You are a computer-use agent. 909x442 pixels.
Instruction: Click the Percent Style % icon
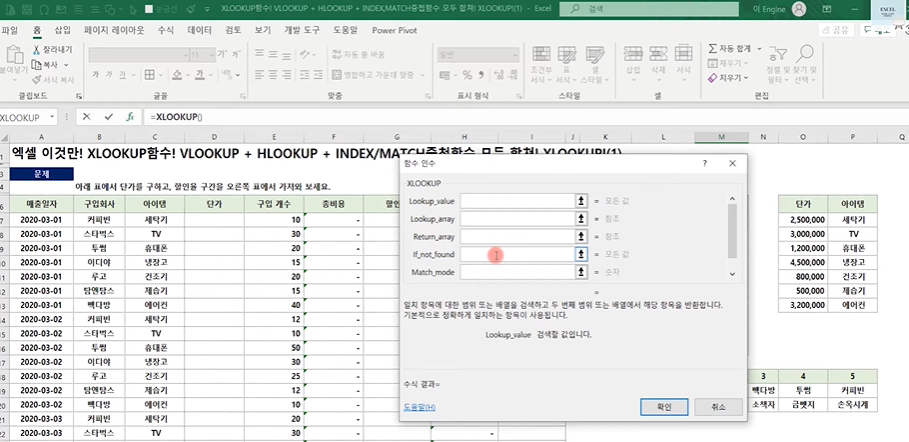pyautogui.click(x=466, y=75)
